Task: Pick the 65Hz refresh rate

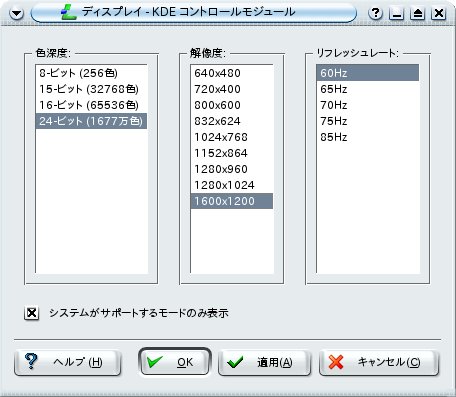Action: 368,89
